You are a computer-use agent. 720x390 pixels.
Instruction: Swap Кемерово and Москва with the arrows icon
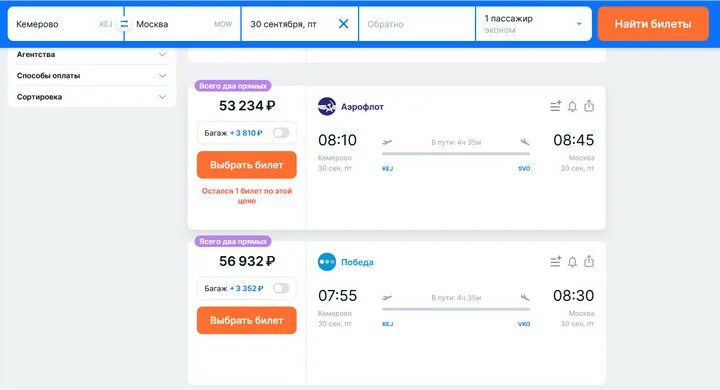click(x=124, y=24)
